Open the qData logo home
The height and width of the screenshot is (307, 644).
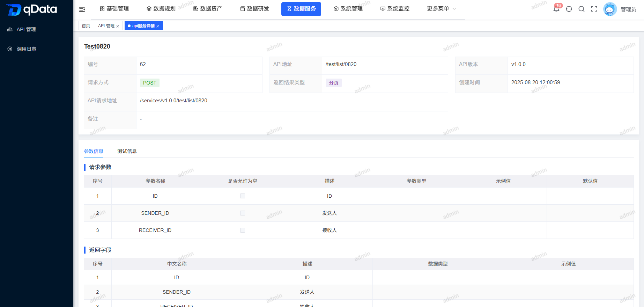pyautogui.click(x=32, y=9)
